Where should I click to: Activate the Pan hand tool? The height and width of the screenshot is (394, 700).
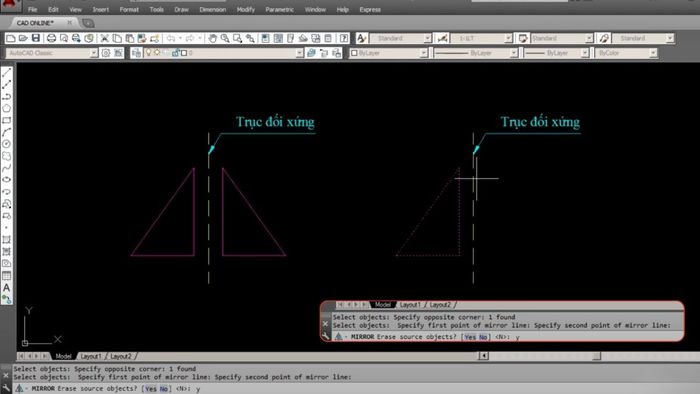click(x=212, y=38)
